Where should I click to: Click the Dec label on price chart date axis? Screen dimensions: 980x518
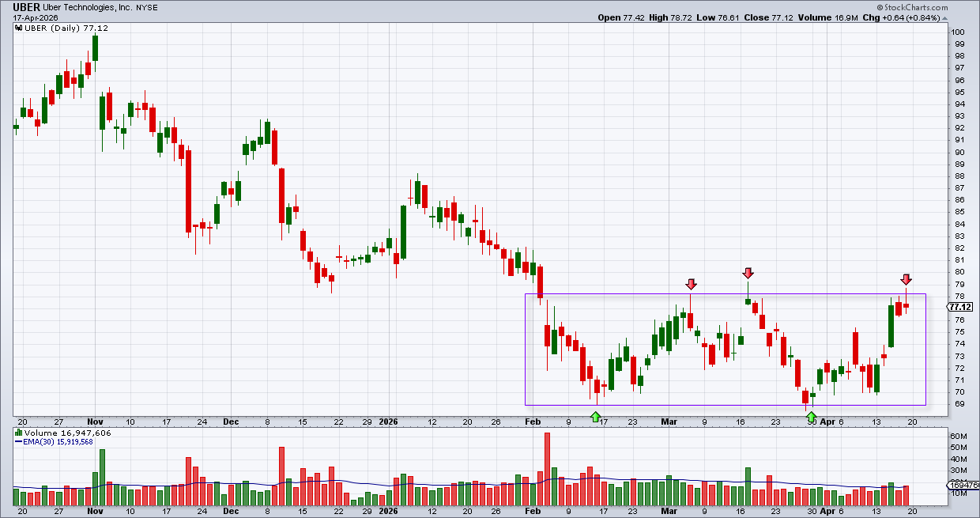click(x=231, y=422)
